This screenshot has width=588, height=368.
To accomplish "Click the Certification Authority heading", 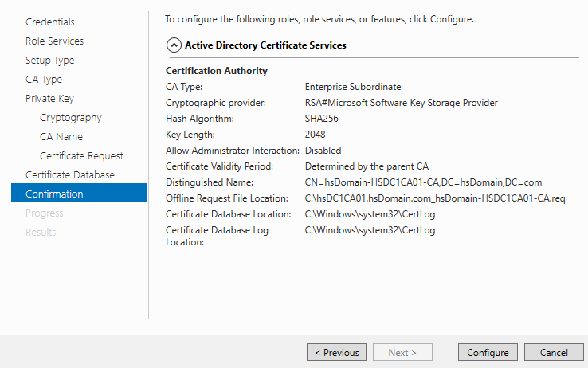I will pos(217,71).
